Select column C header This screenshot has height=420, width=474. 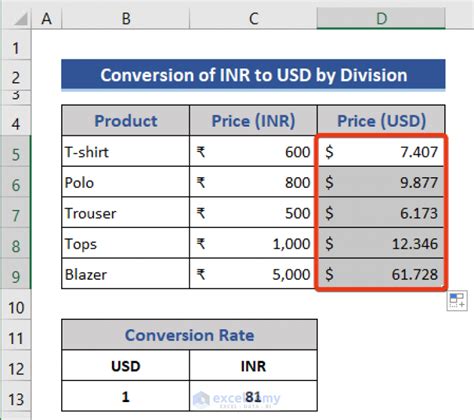[253, 18]
